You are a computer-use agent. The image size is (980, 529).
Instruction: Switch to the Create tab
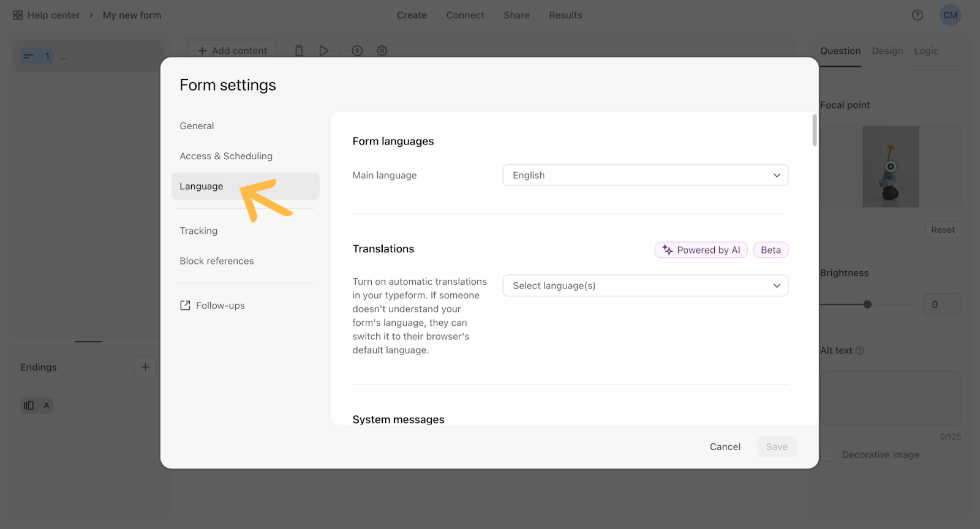[412, 15]
